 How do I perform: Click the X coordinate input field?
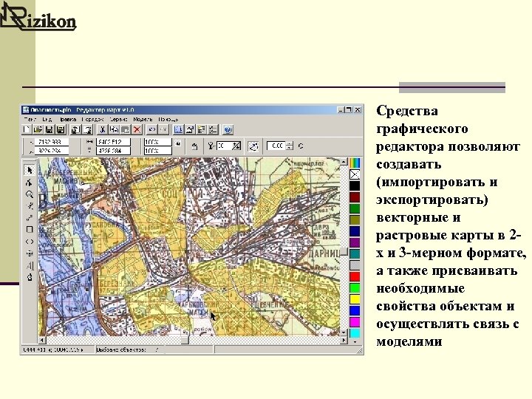point(52,142)
